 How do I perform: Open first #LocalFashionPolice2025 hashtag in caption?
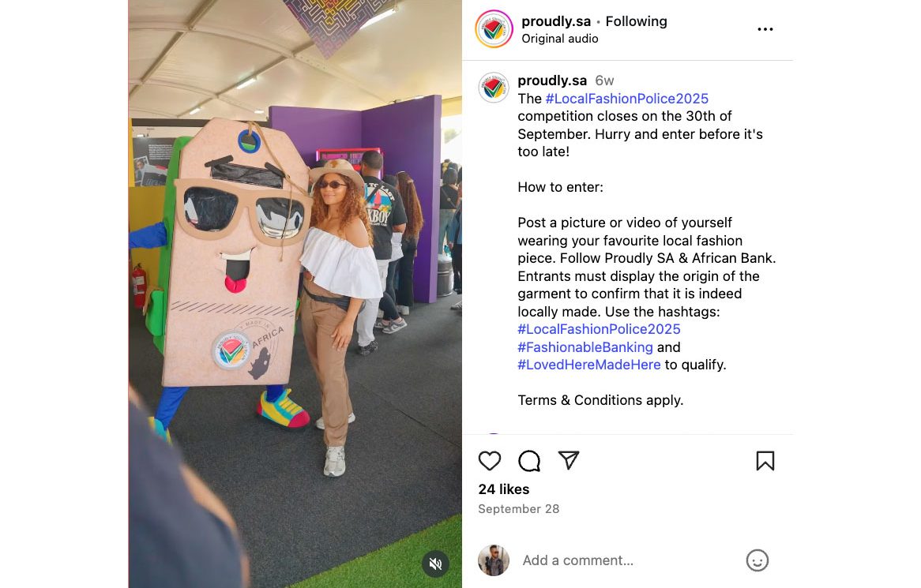pyautogui.click(x=626, y=99)
